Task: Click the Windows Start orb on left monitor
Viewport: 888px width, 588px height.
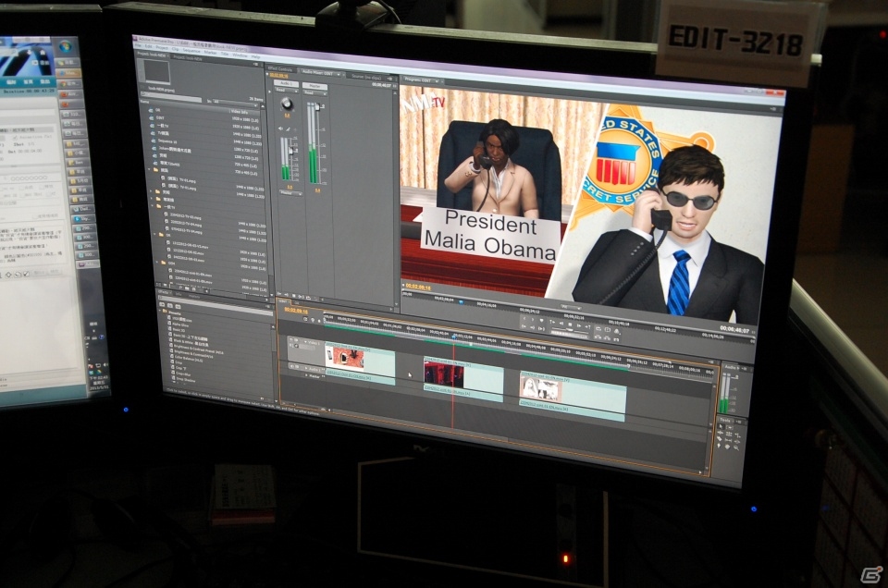Action: (65, 47)
